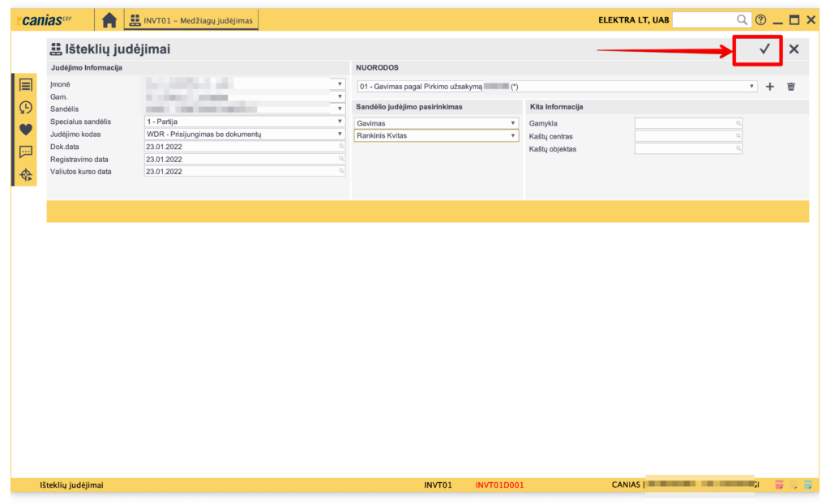The image size is (830, 504).
Task: Expand the Nuorodos reference dropdown
Action: [x=752, y=87]
